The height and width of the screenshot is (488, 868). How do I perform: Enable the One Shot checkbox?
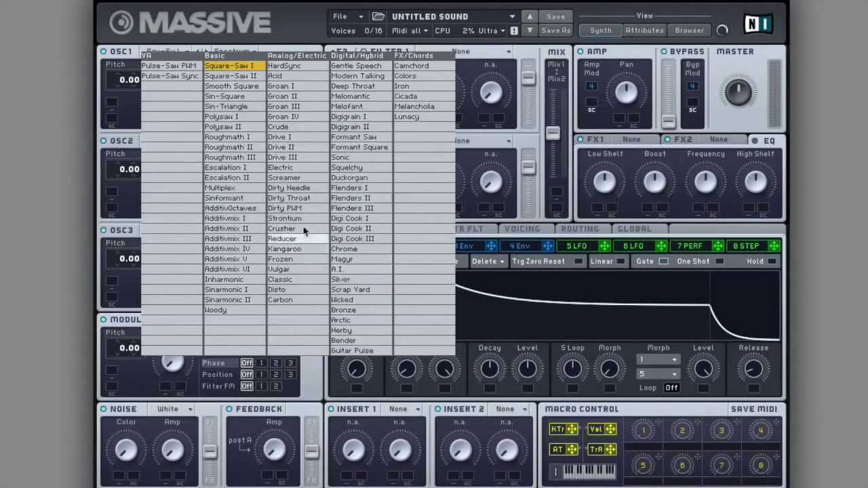pos(719,262)
